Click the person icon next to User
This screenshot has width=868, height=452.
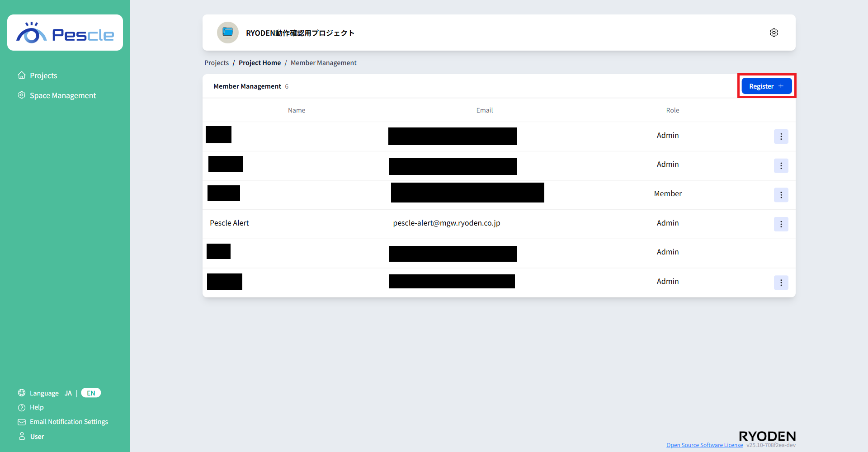pyautogui.click(x=21, y=436)
